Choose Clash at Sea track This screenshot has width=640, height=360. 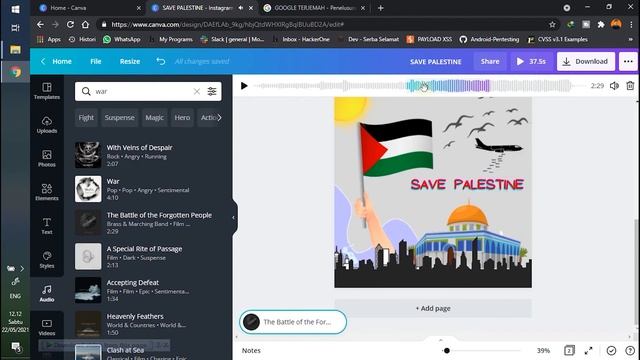coord(148,353)
